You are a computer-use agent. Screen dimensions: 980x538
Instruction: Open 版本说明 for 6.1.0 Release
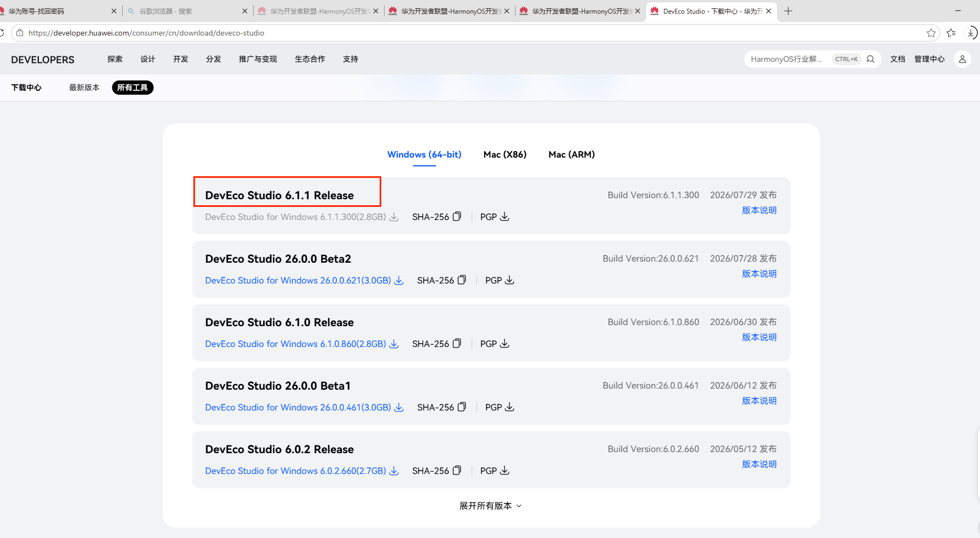click(759, 337)
